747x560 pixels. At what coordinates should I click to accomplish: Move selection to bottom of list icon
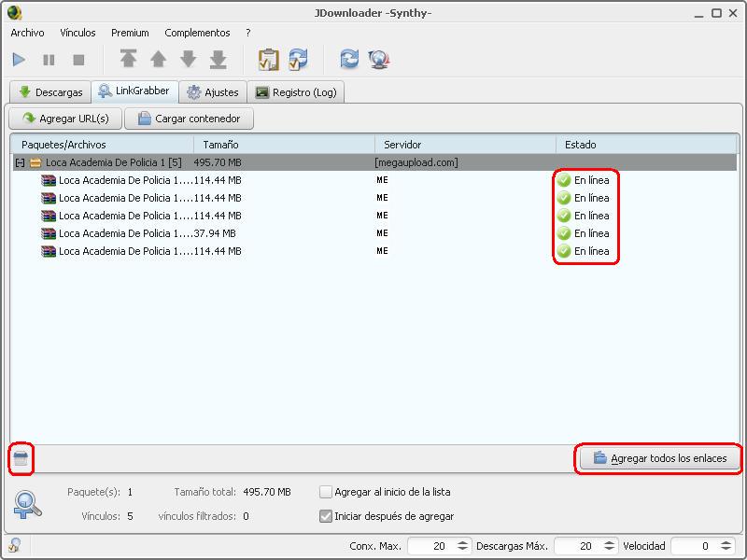218,59
